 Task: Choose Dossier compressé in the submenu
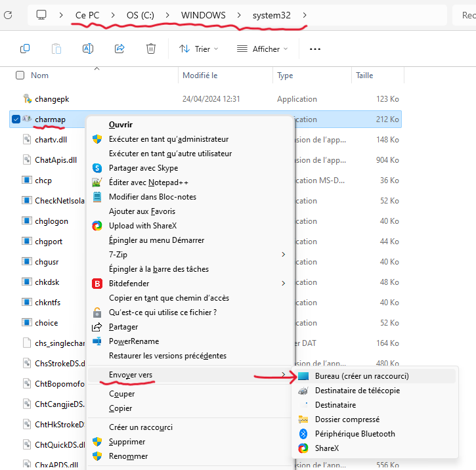click(x=347, y=419)
